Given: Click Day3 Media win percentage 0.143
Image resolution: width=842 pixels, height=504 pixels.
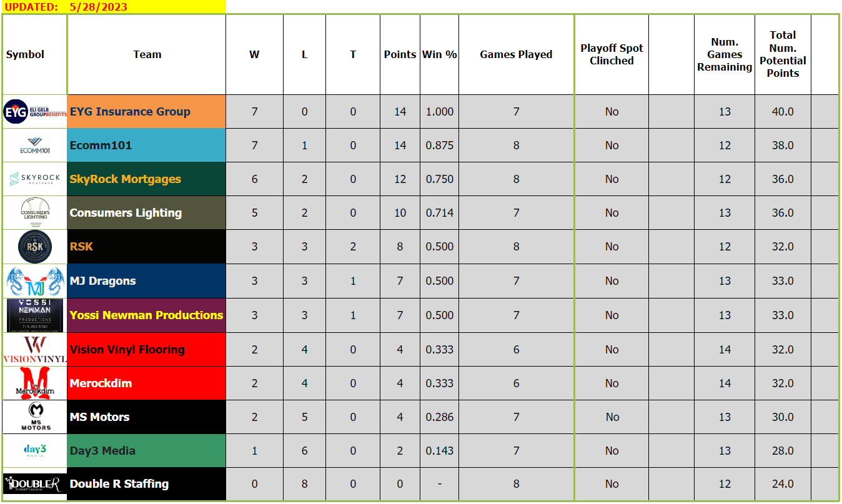Looking at the screenshot, I should pyautogui.click(x=440, y=451).
